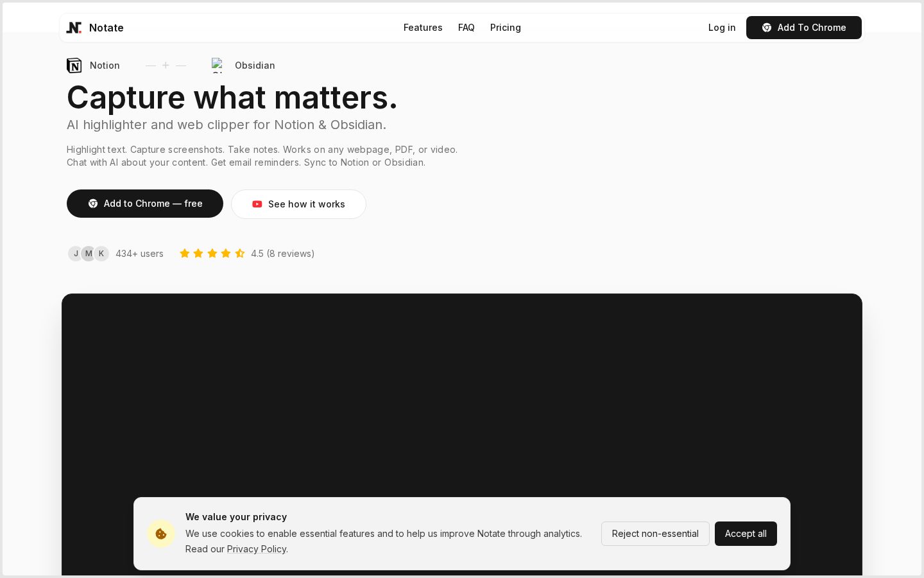Click the Add To Chrome header button
This screenshot has height=578, width=924.
coord(804,28)
